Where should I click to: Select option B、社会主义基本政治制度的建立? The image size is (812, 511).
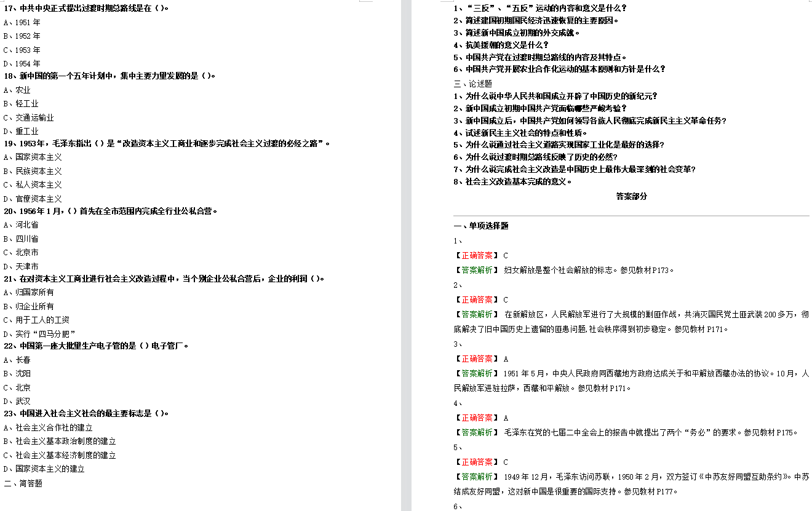pyautogui.click(x=60, y=442)
